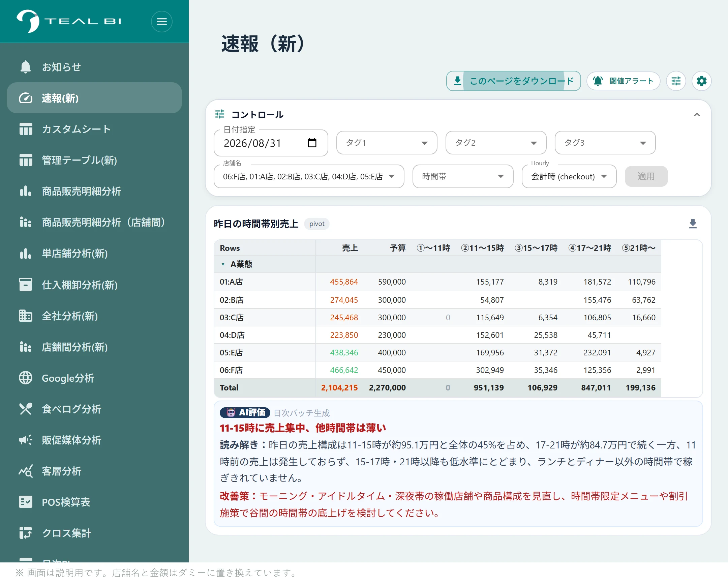This screenshot has width=728, height=584.
Task: Click the 03:C店 row label
Action: point(231,318)
